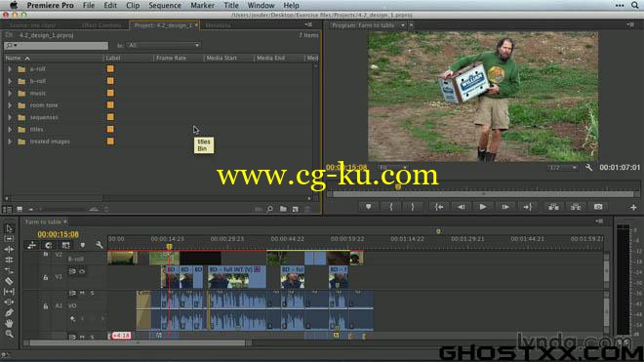Screen dimensions: 644x362
Task: Click the project search field
Action: coord(57,45)
